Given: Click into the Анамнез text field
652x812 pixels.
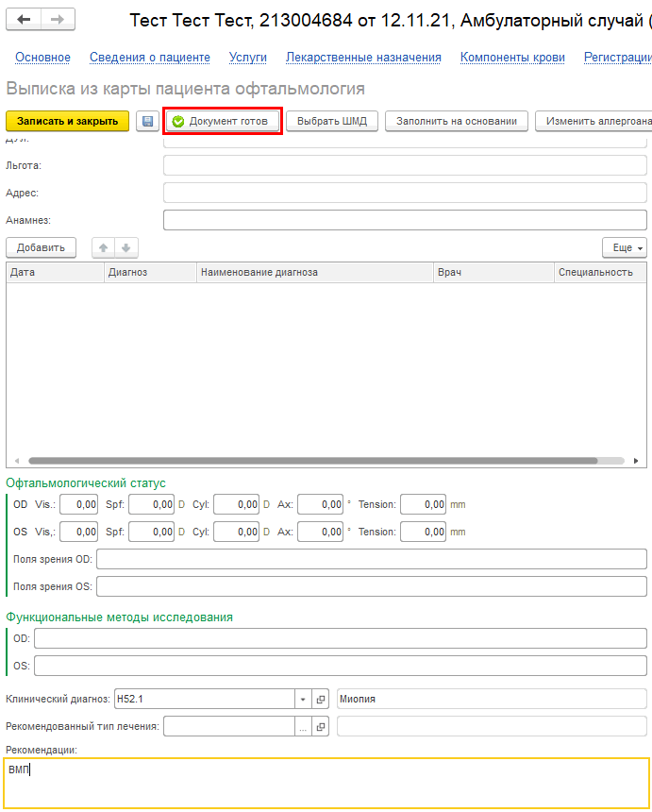Looking at the screenshot, I should (405, 220).
